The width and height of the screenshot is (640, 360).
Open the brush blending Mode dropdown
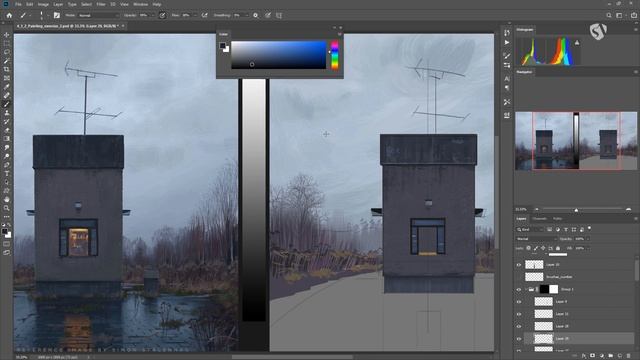(x=98, y=15)
